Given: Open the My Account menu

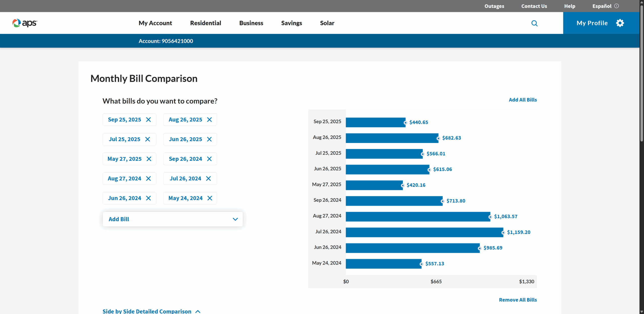Looking at the screenshot, I should click(x=155, y=23).
